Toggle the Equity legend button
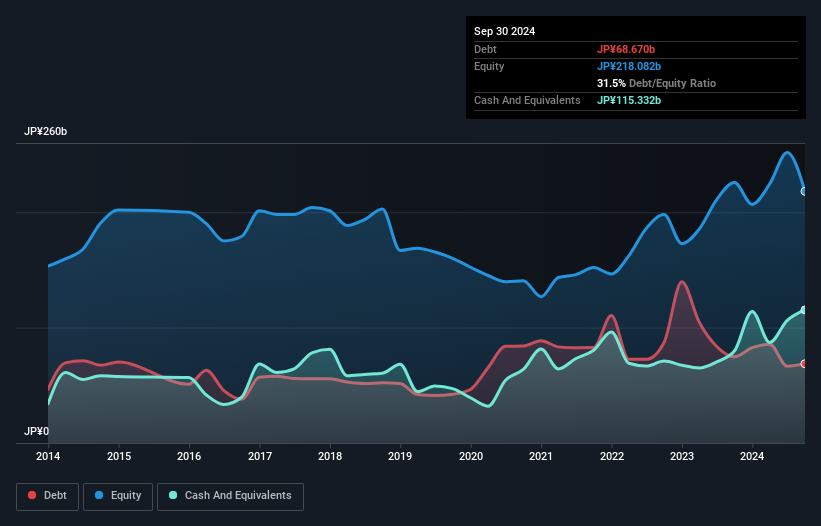This screenshot has width=821, height=526. [x=118, y=496]
